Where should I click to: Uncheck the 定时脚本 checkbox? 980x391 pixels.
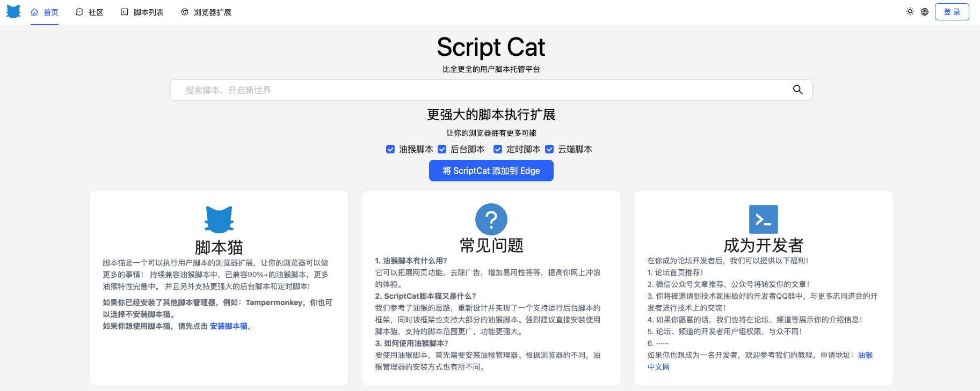[498, 149]
